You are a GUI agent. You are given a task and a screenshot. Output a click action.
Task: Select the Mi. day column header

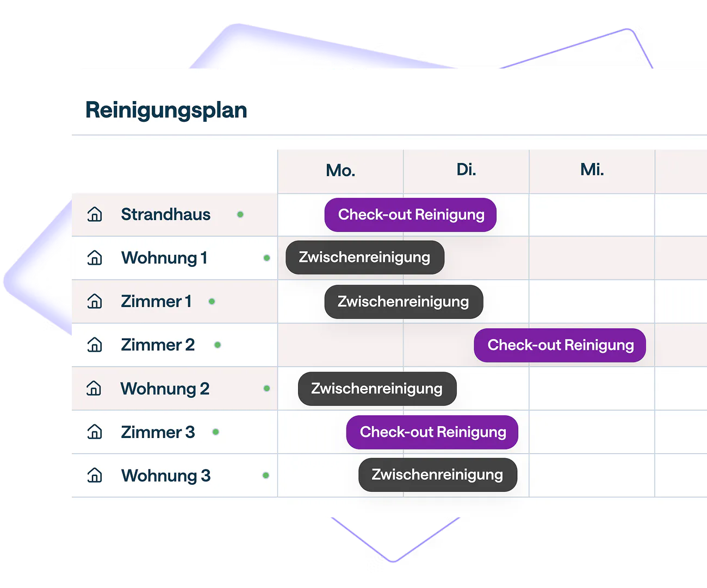pyautogui.click(x=592, y=170)
